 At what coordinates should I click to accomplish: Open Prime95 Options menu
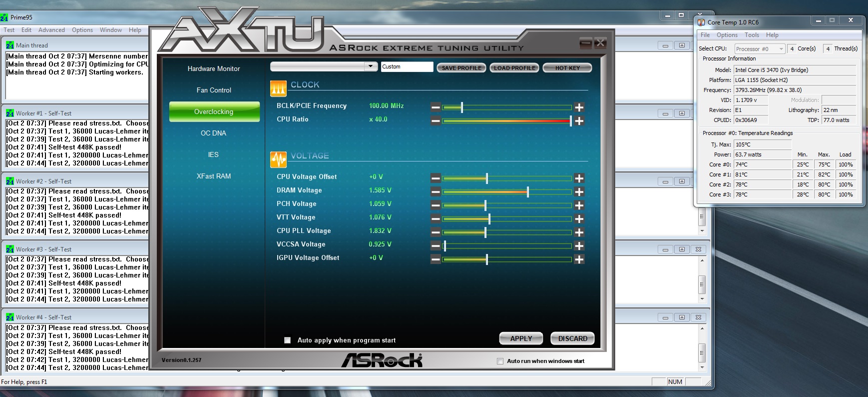(82, 30)
